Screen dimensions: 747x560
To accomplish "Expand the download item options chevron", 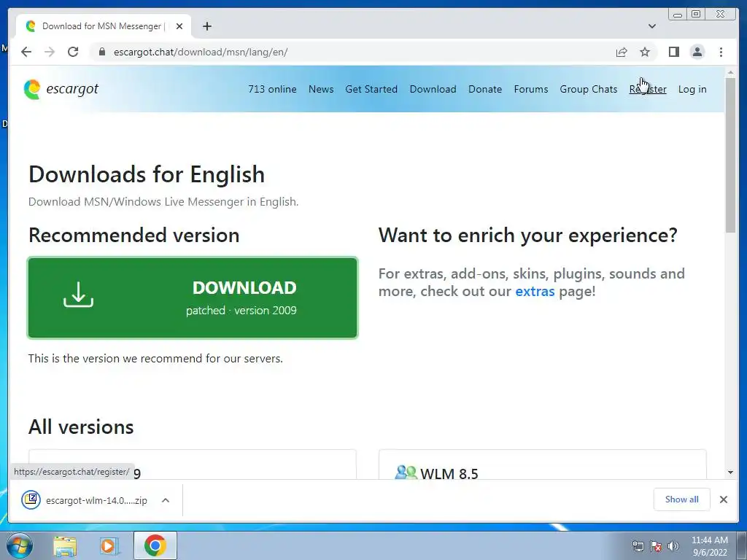I will point(166,500).
